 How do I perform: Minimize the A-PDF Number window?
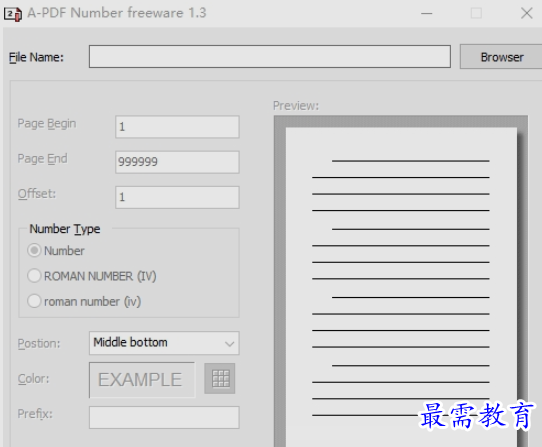(x=427, y=13)
